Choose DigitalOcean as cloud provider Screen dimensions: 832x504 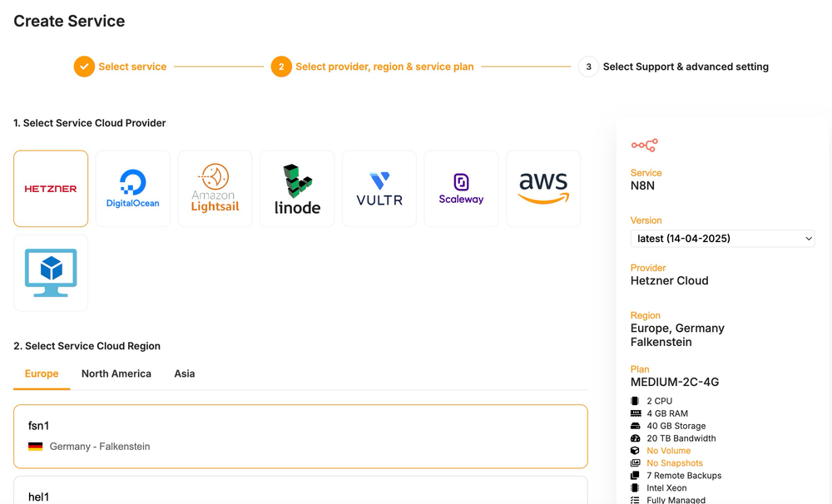pyautogui.click(x=133, y=189)
